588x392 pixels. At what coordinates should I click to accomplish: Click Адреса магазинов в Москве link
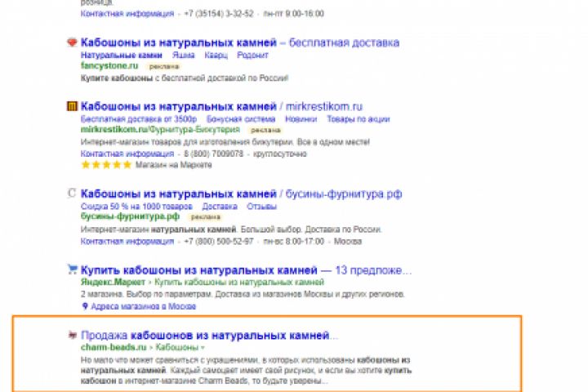point(144,306)
